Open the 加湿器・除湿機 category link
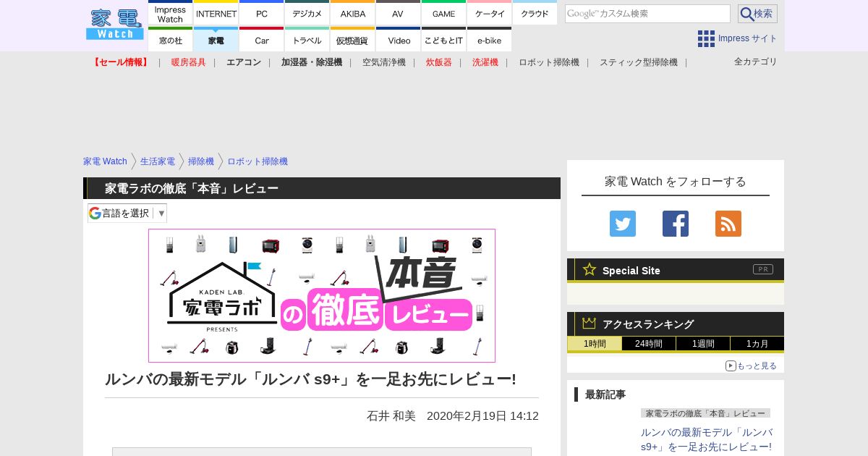The height and width of the screenshot is (456, 868). tap(312, 62)
